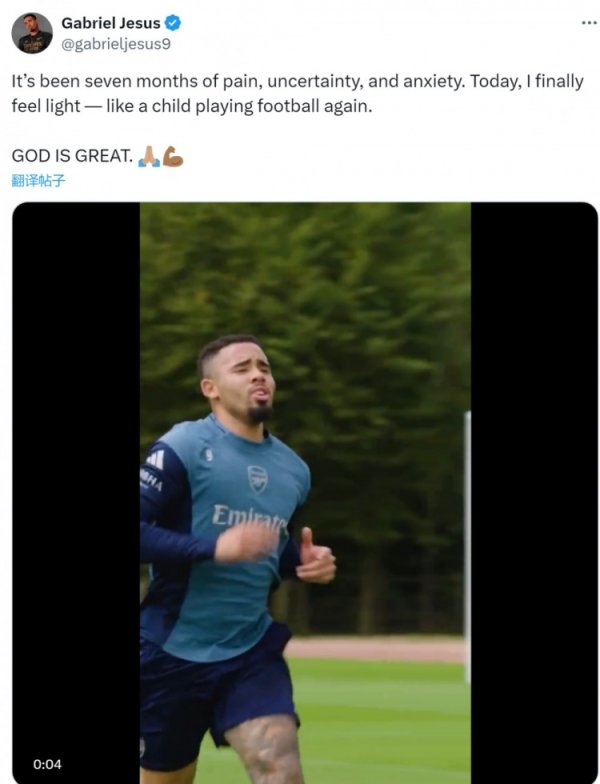Click the praying hands emoji
Image resolution: width=600 pixels, height=784 pixels.
click(x=149, y=156)
